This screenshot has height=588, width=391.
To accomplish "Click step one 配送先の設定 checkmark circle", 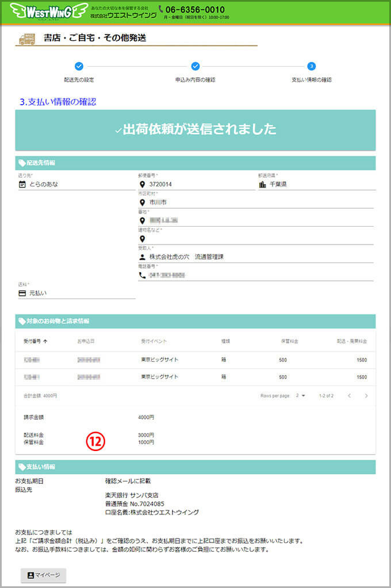I will (x=79, y=66).
